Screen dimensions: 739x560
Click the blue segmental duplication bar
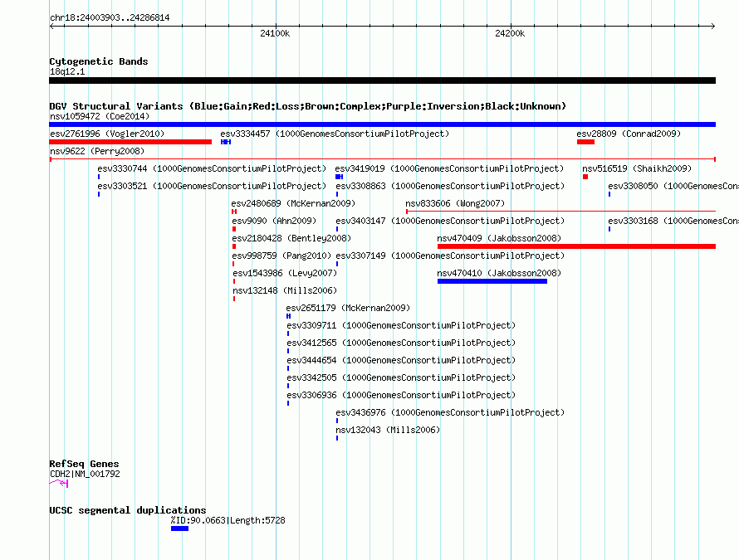pos(179,528)
